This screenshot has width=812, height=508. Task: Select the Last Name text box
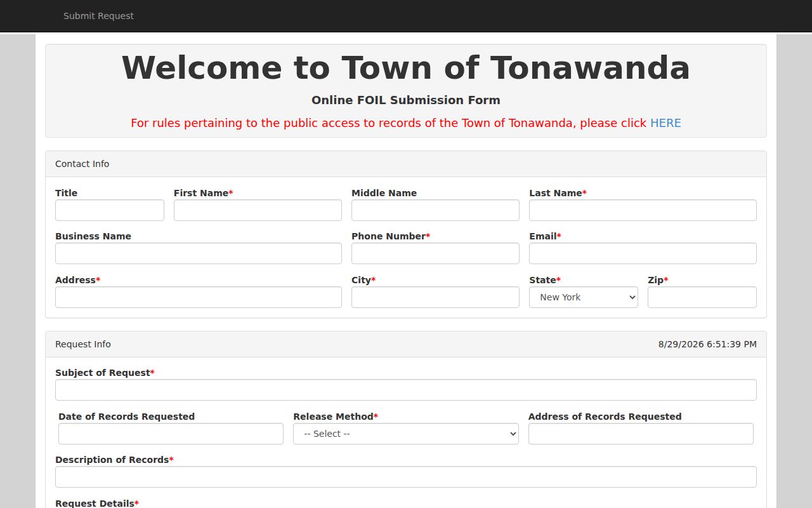tap(643, 210)
